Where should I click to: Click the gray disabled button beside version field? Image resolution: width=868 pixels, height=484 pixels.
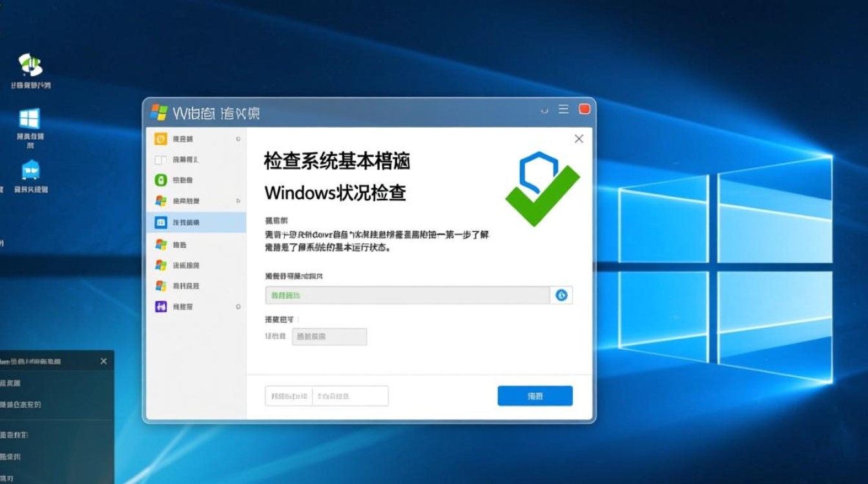pyautogui.click(x=329, y=336)
